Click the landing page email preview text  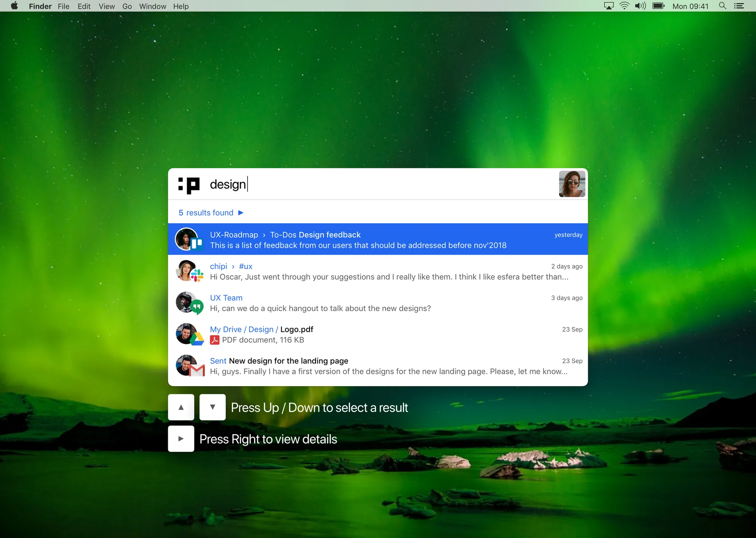coord(389,372)
